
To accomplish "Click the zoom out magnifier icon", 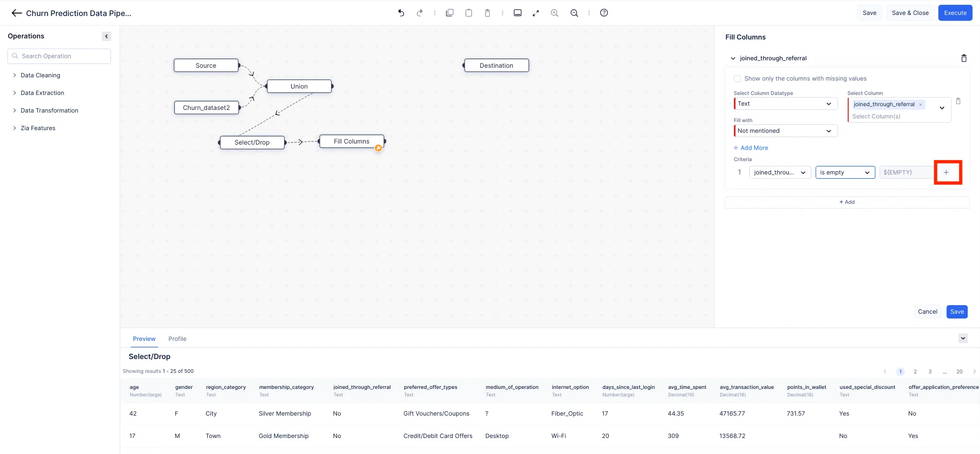I will 574,13.
